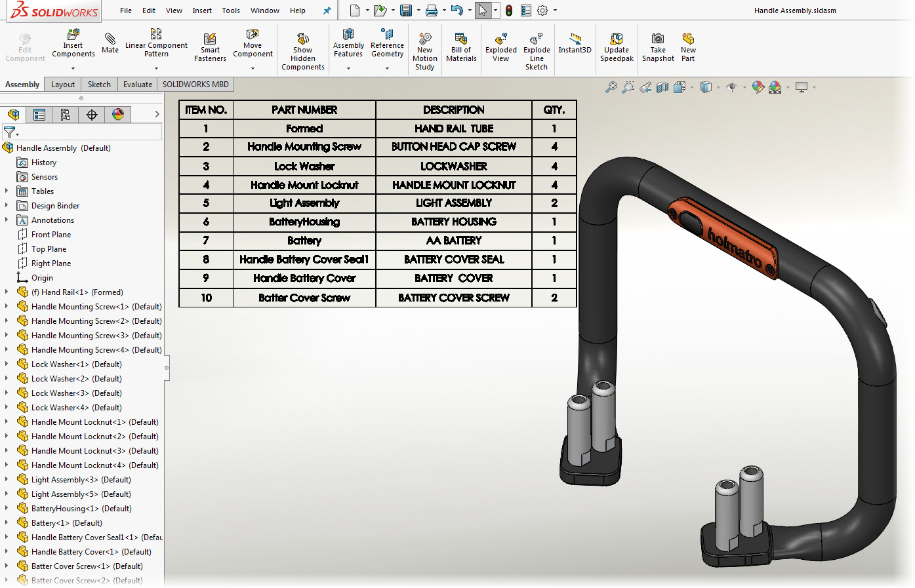This screenshot has width=915, height=588.
Task: Click Zoom to Fit magnifier icon
Action: tap(611, 87)
